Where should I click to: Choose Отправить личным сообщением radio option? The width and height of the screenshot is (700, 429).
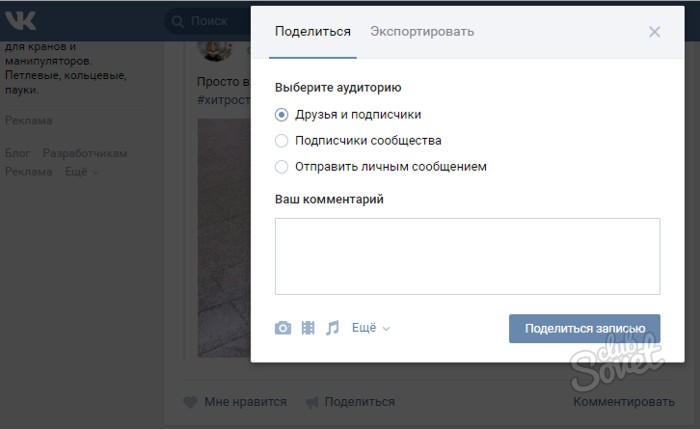click(281, 167)
